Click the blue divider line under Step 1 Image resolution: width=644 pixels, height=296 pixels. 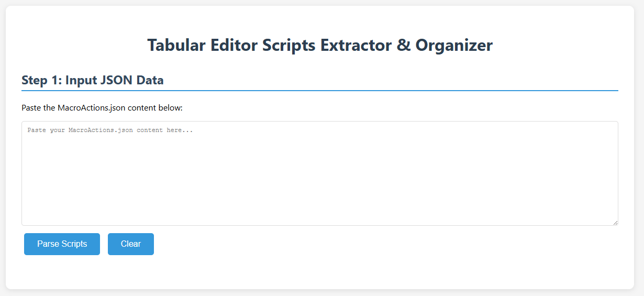[x=320, y=91]
